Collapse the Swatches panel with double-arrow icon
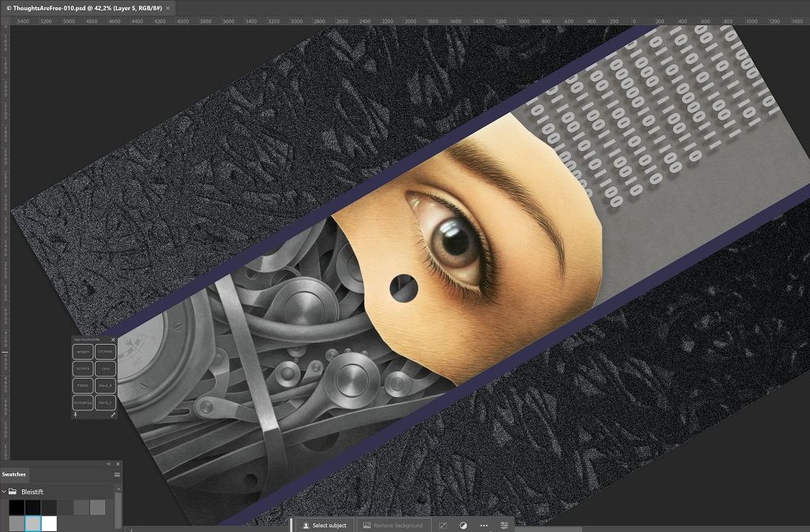 (108, 464)
